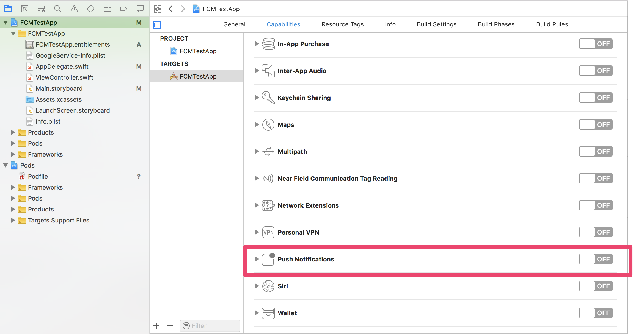
Task: Open the Breakpoint navigator icon
Action: click(x=123, y=9)
